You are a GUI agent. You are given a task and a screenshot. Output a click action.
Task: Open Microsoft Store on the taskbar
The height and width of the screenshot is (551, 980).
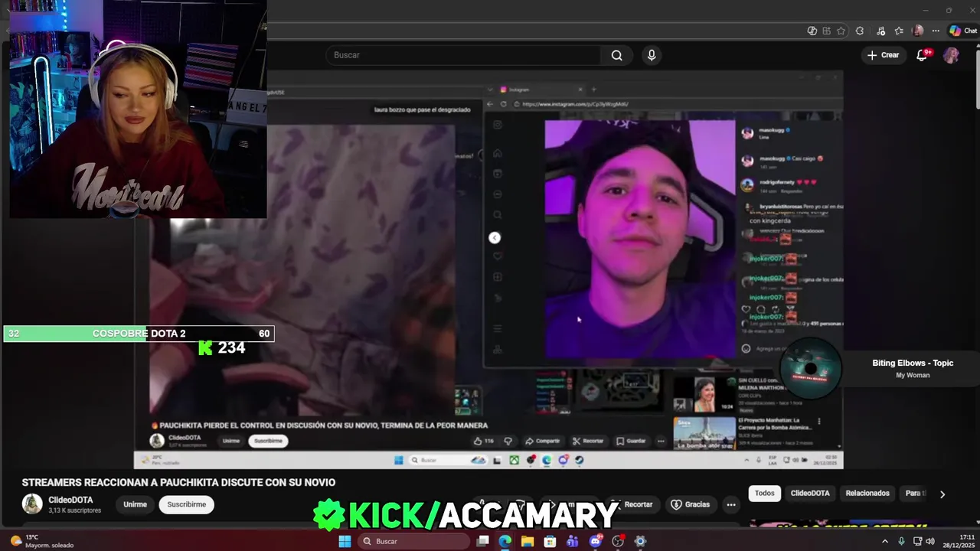[550, 541]
